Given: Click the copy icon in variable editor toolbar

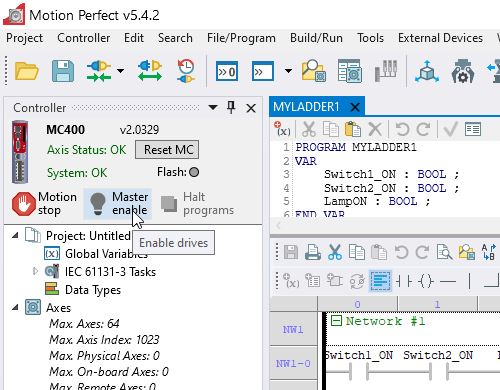Looking at the screenshot, I should (331, 129).
